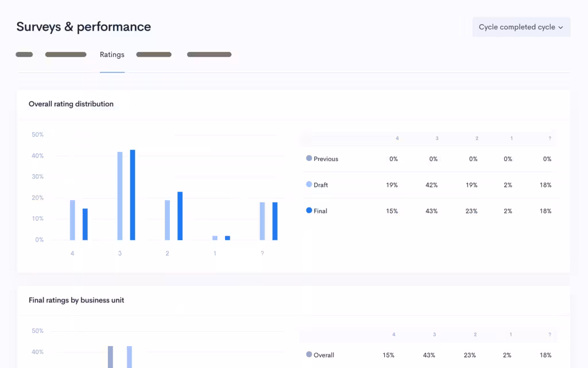Click the light Draft bar for rating 2
The height and width of the screenshot is (368, 588).
pos(167,220)
